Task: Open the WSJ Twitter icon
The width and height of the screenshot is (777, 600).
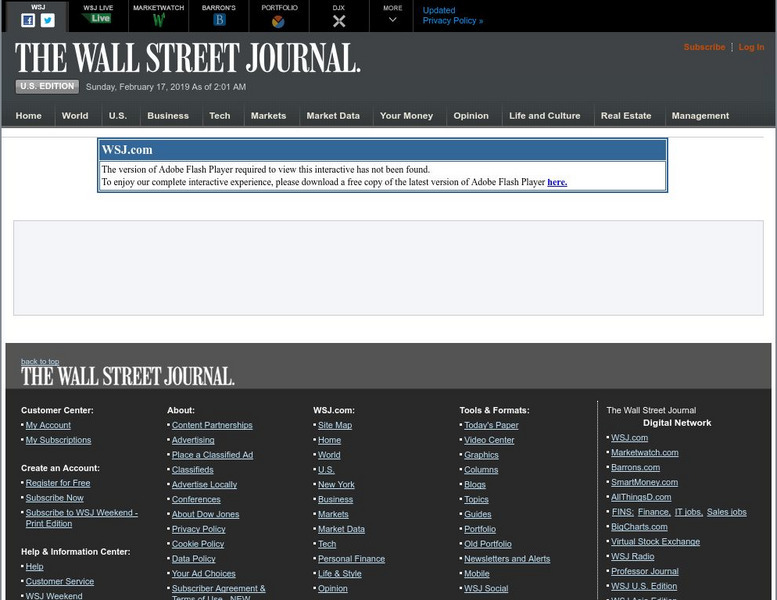Action: 48,20
